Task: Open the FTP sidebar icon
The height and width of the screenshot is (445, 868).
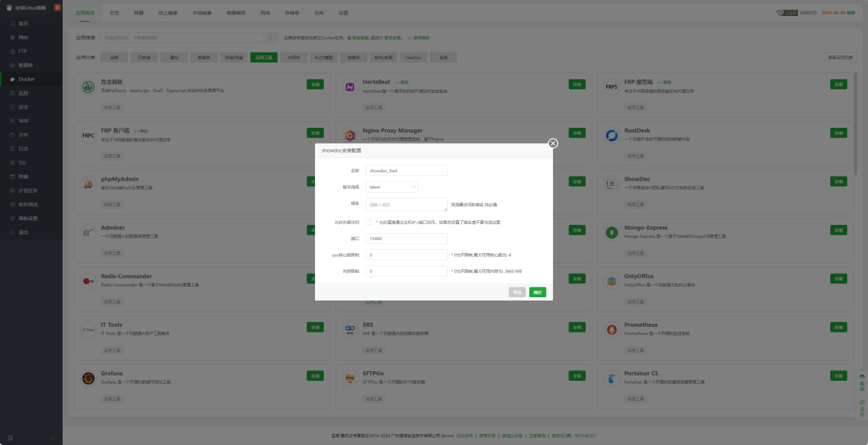Action: [13, 51]
